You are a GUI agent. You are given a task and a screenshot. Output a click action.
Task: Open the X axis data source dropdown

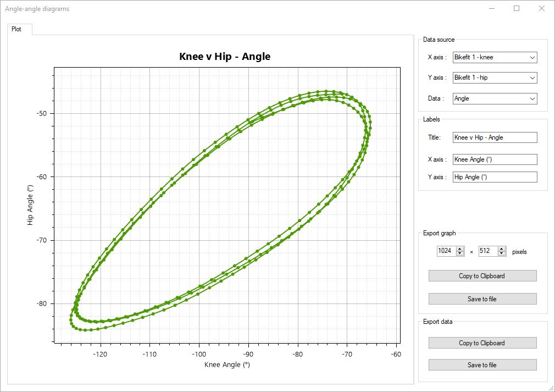(x=495, y=57)
